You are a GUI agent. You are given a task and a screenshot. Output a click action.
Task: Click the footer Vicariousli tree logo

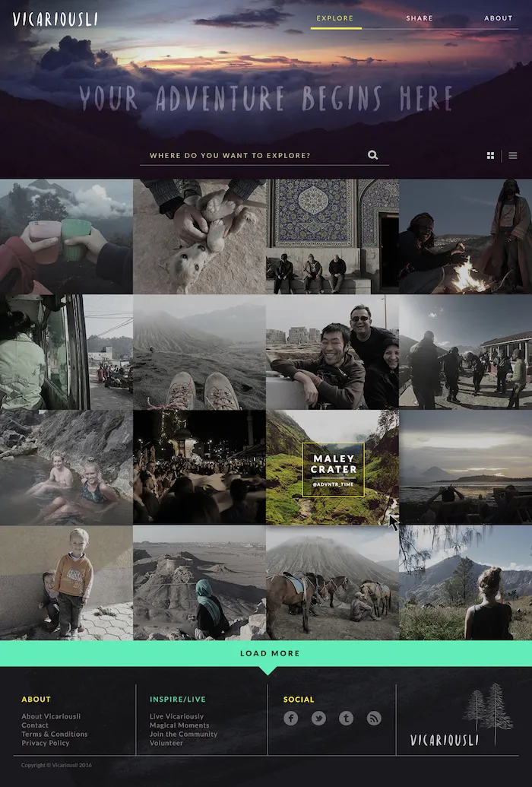point(461,716)
